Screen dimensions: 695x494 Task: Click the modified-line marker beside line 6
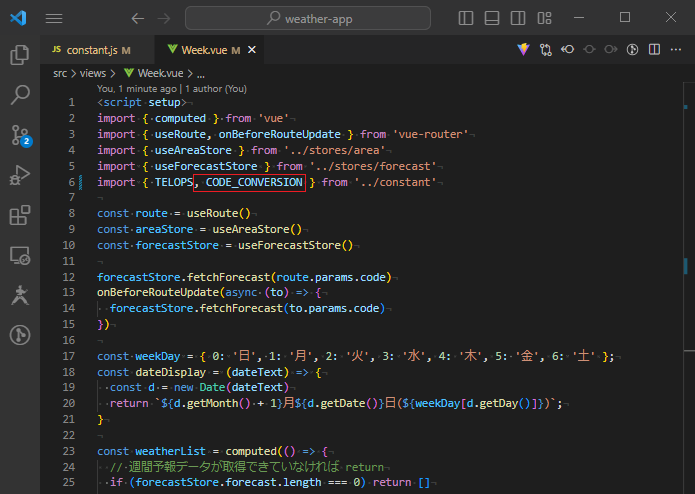(x=81, y=182)
